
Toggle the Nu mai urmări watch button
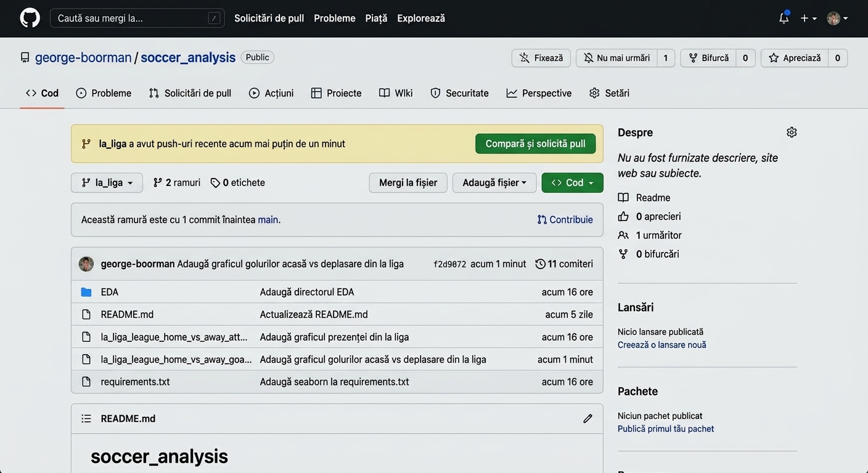pos(616,58)
